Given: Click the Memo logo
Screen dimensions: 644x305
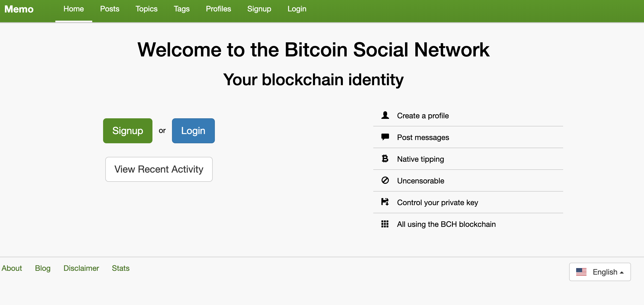Looking at the screenshot, I should [19, 9].
